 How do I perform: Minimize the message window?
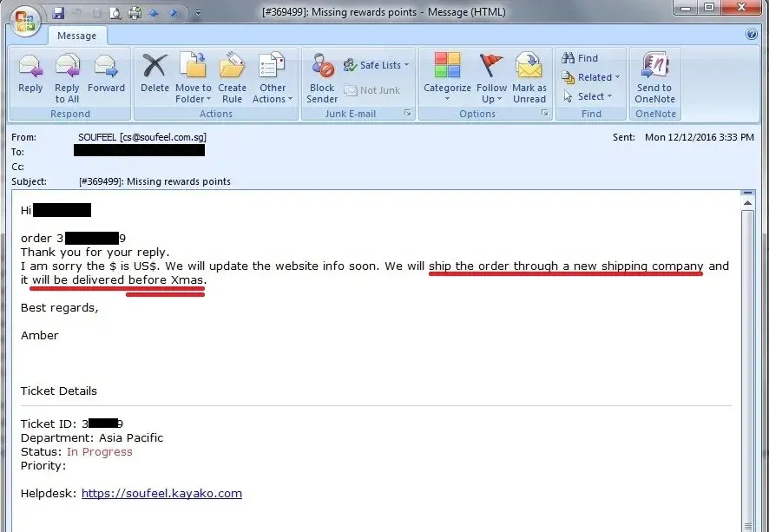[687, 8]
